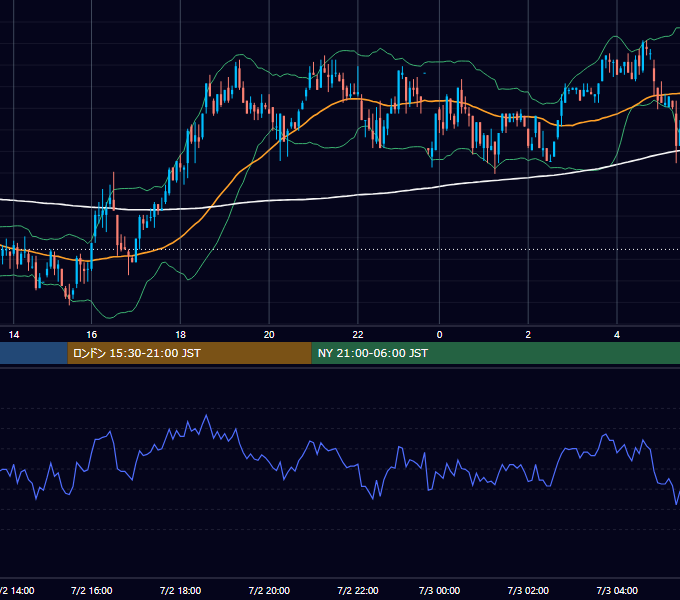
Task: Click the 18 hour axis label
Action: coord(180,335)
